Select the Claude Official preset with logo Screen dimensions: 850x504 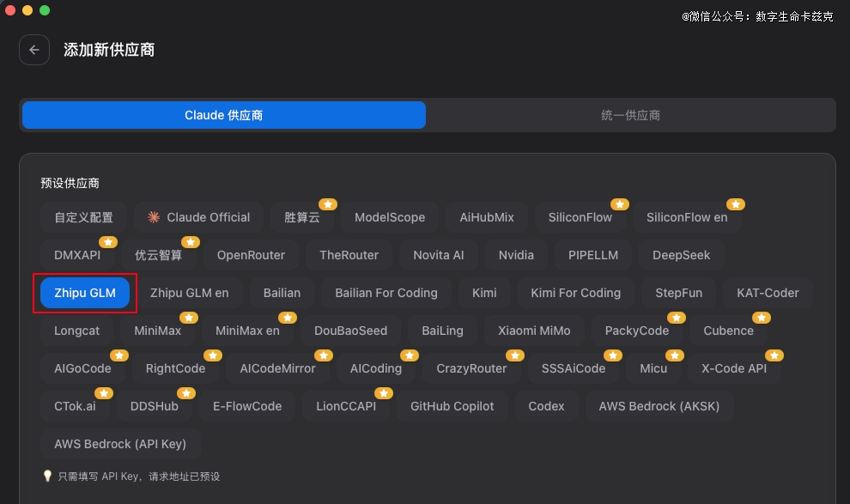pyautogui.click(x=198, y=217)
